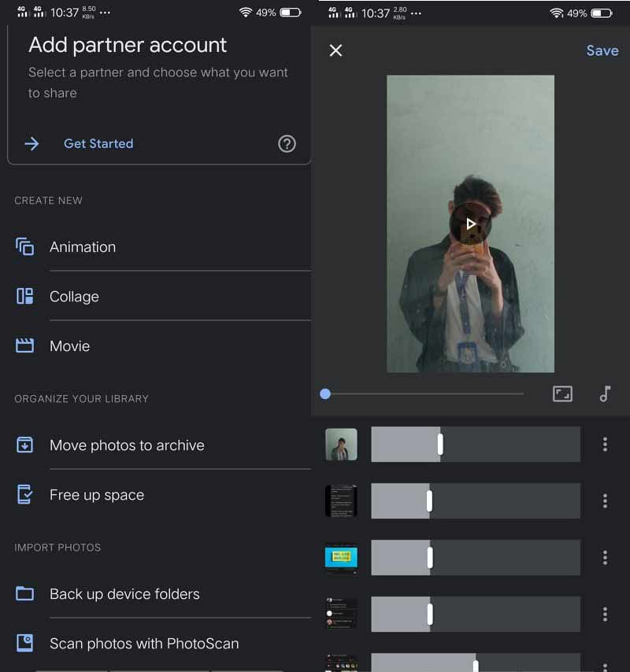
Task: Select the selfie clip thumbnail in the timeline
Action: tap(340, 444)
